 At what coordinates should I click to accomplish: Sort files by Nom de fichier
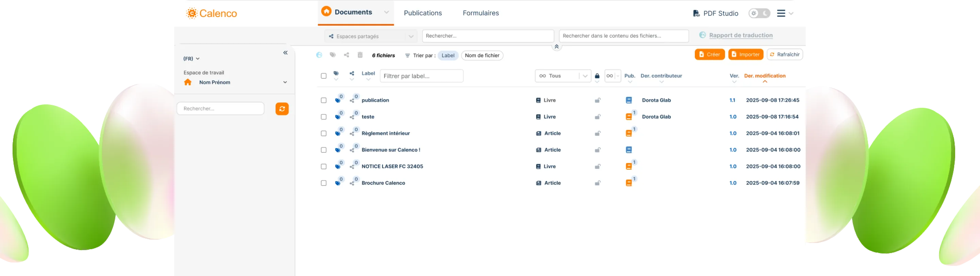482,55
